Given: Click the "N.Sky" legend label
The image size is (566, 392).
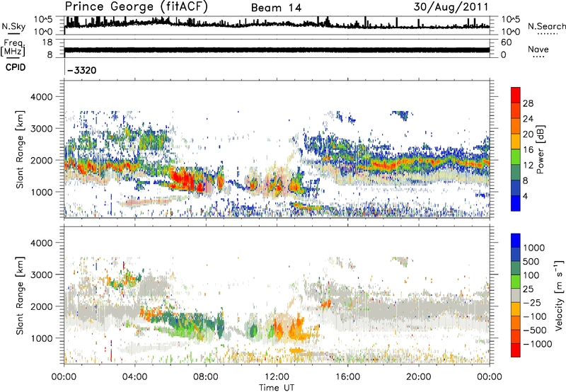Looking at the screenshot, I should click(x=13, y=26).
